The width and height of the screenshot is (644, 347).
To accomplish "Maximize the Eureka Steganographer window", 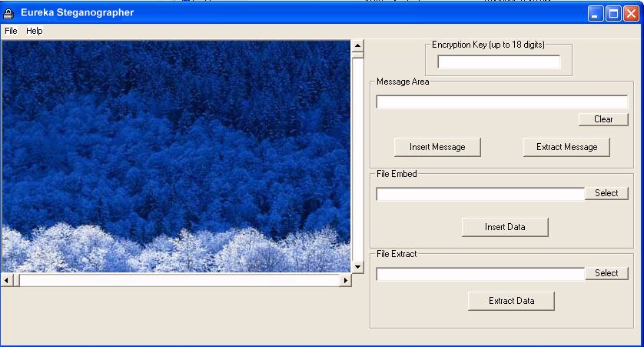I will coord(613,14).
